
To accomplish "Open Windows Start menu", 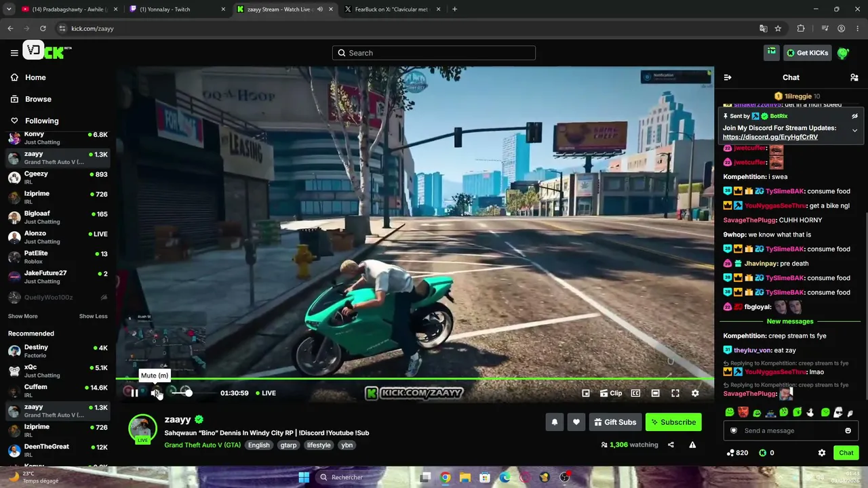I will pos(304,477).
